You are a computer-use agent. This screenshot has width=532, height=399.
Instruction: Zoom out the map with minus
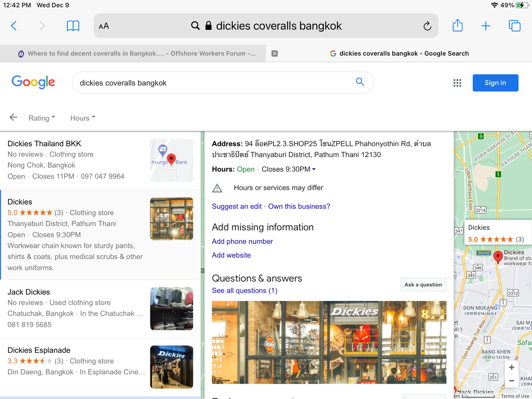(x=512, y=381)
